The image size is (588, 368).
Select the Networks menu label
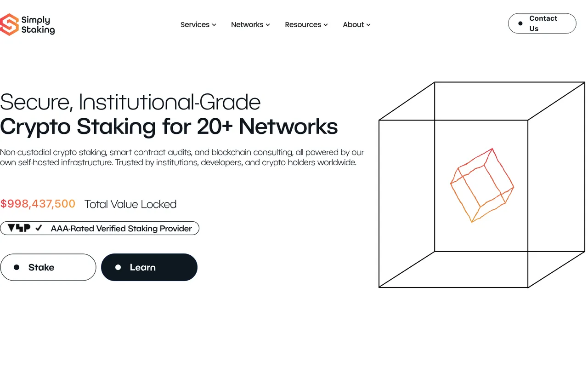[247, 25]
